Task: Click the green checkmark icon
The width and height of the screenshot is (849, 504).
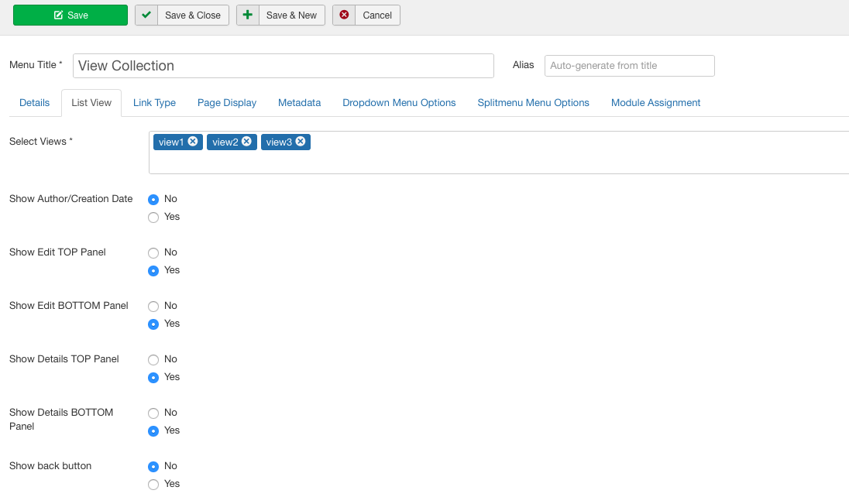Action: point(146,15)
